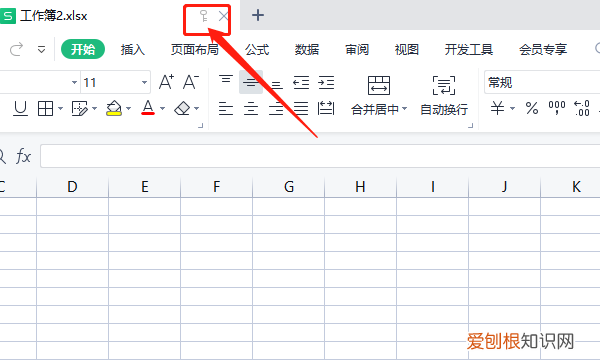The width and height of the screenshot is (600, 360).
Task: Open the 公式 tab
Action: point(257,49)
